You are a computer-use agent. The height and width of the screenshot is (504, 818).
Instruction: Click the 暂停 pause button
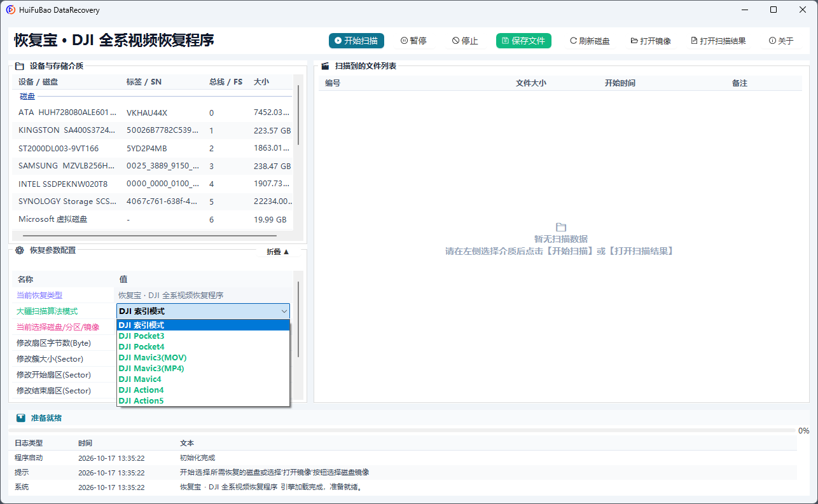click(x=413, y=41)
